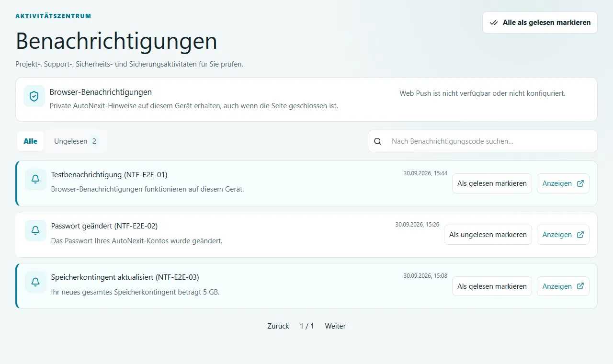Click timestamp 30.09.2026, 15:08

coord(425,276)
